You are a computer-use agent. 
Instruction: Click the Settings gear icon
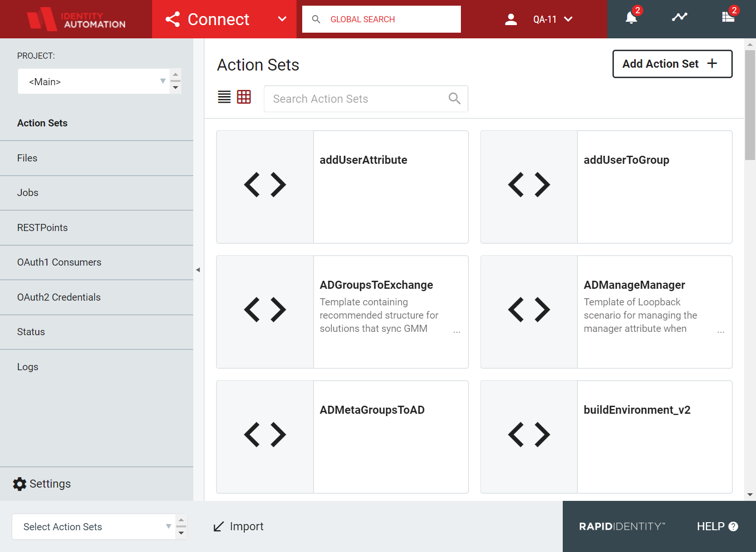coord(19,484)
